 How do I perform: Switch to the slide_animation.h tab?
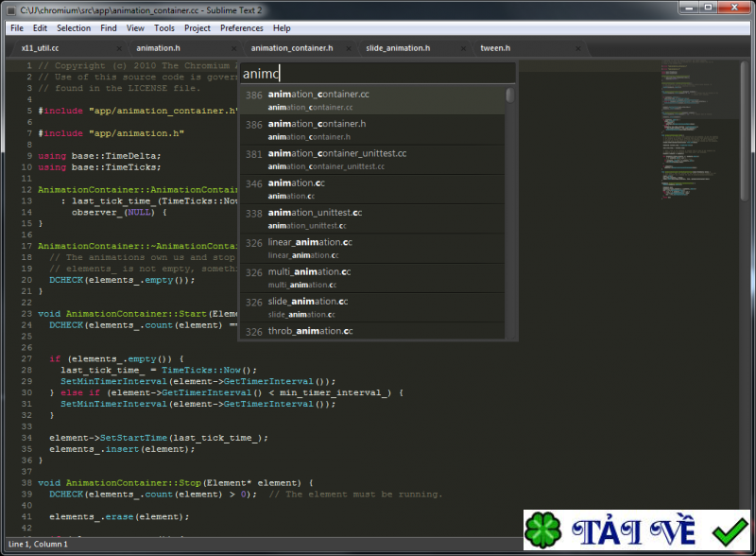(x=398, y=47)
